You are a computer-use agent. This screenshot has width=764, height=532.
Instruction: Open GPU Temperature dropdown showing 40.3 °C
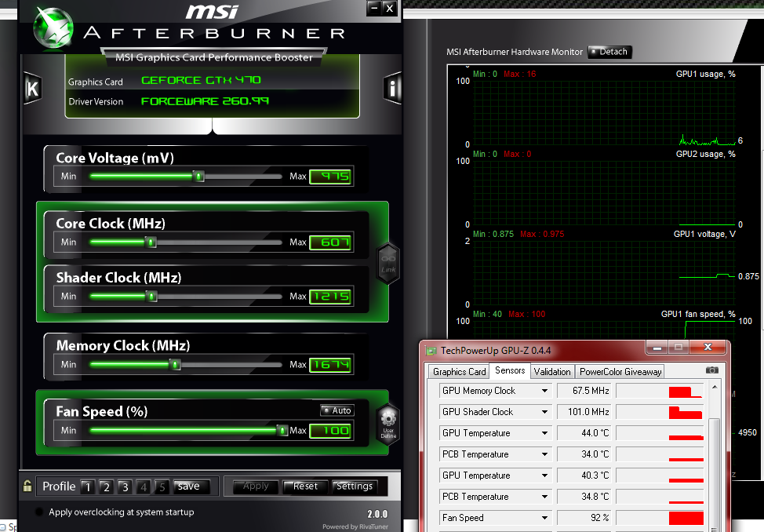pos(544,476)
